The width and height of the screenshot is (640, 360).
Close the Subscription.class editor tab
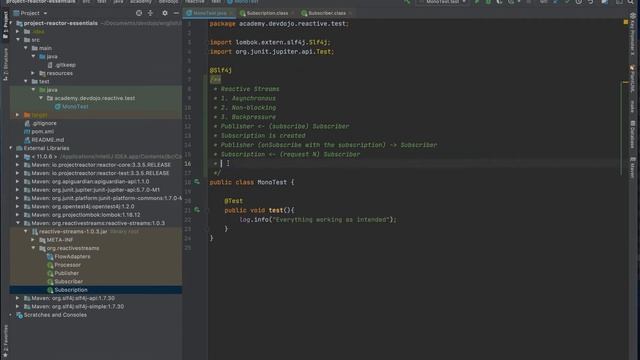(293, 13)
